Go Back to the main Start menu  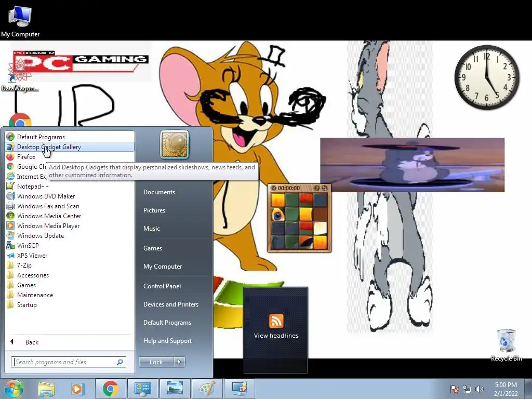click(x=70, y=342)
